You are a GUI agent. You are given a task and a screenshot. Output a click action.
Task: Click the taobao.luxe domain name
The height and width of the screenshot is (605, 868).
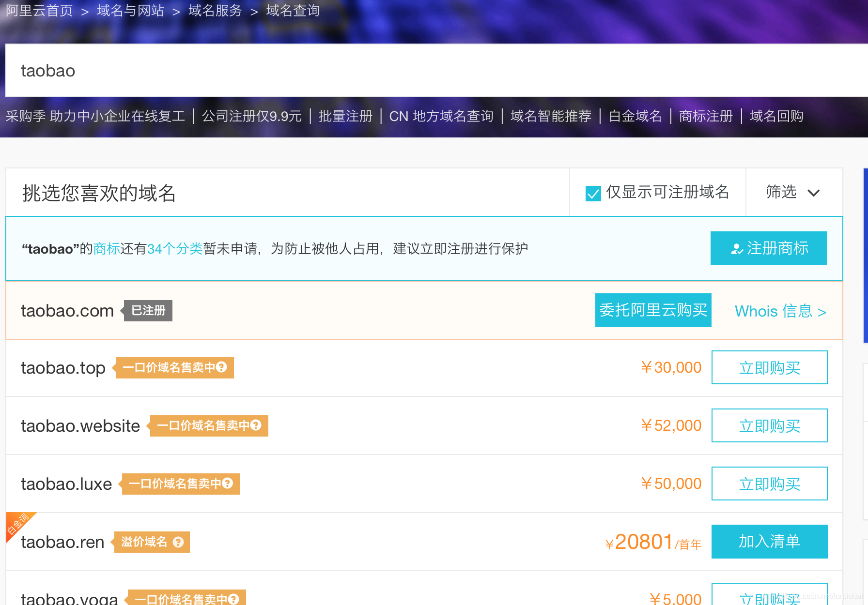pyautogui.click(x=66, y=484)
